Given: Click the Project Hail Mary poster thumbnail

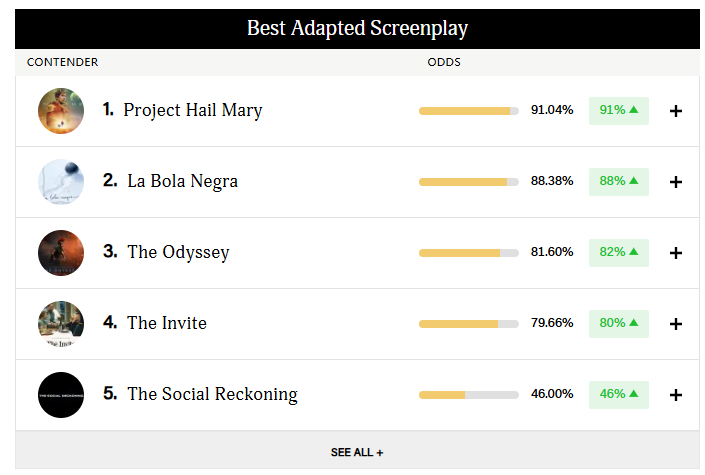Looking at the screenshot, I should [x=61, y=111].
